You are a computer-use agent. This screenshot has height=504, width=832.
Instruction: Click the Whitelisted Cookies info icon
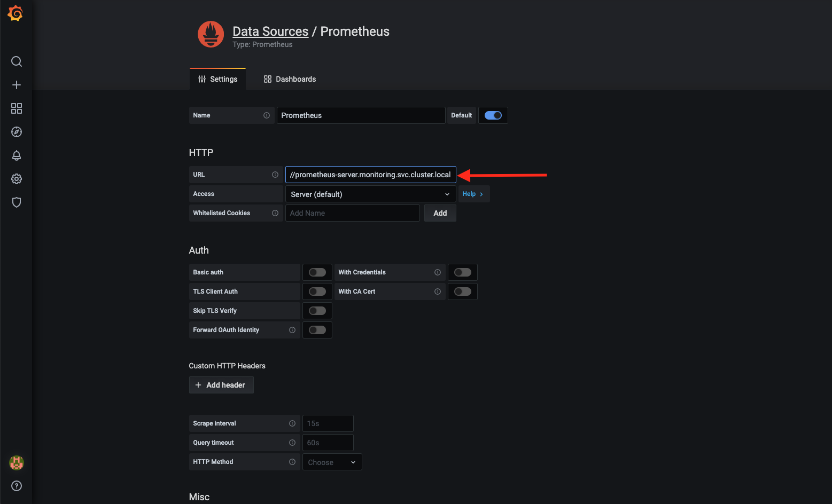click(275, 213)
